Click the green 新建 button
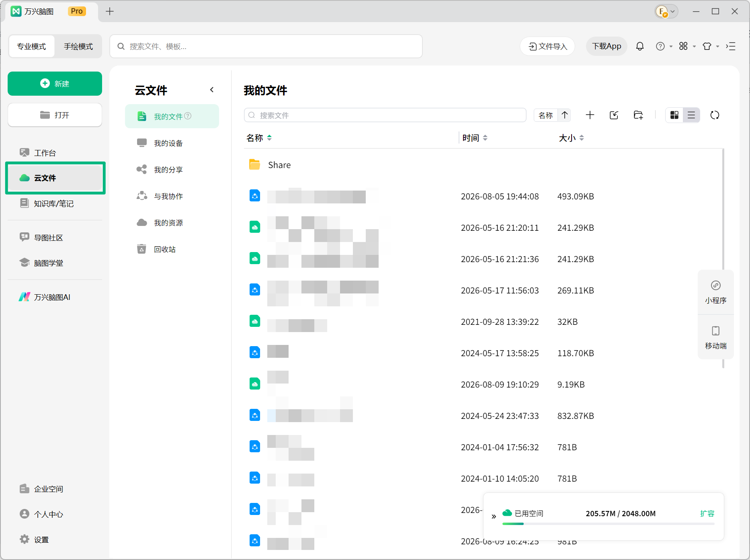 tap(55, 84)
